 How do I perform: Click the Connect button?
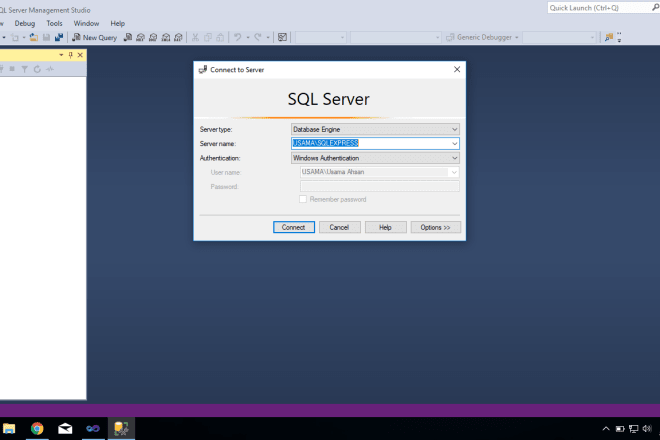[x=294, y=227]
